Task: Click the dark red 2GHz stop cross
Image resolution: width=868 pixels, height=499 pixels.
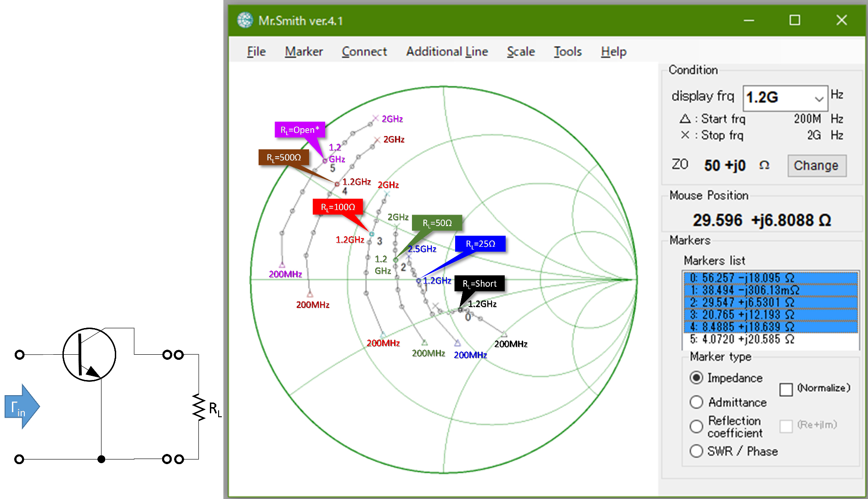Action: [x=377, y=139]
